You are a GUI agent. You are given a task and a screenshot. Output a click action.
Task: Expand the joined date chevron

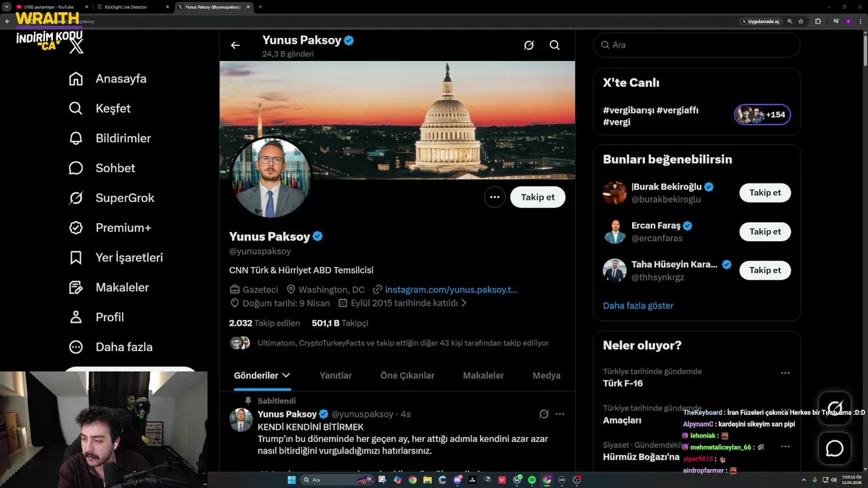(x=465, y=303)
